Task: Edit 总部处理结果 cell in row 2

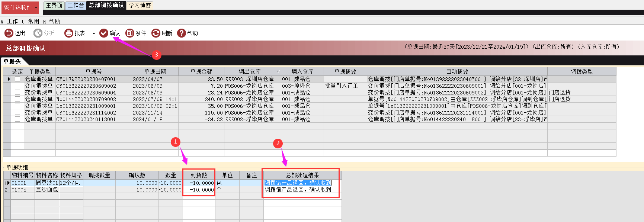Action: pyautogui.click(x=302, y=190)
